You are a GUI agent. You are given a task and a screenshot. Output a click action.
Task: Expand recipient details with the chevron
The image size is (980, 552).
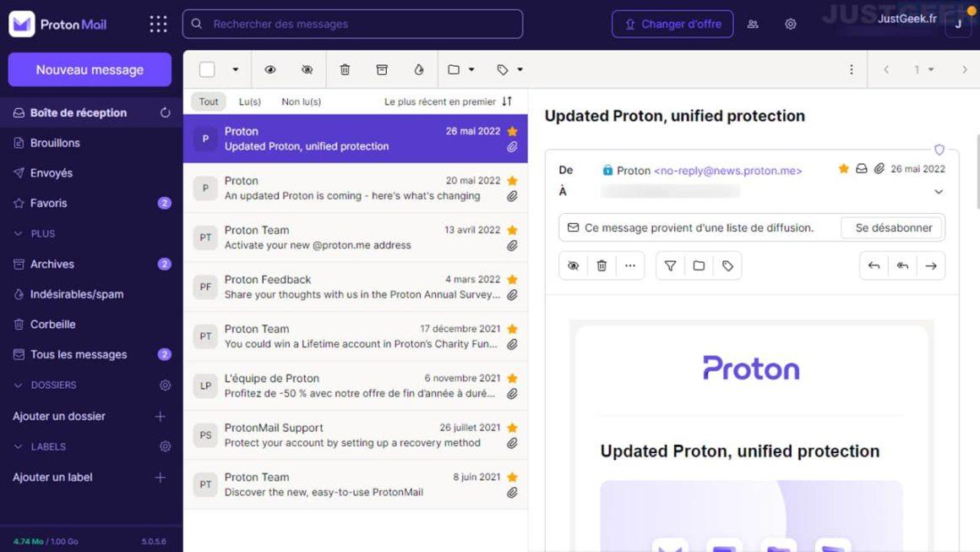939,191
